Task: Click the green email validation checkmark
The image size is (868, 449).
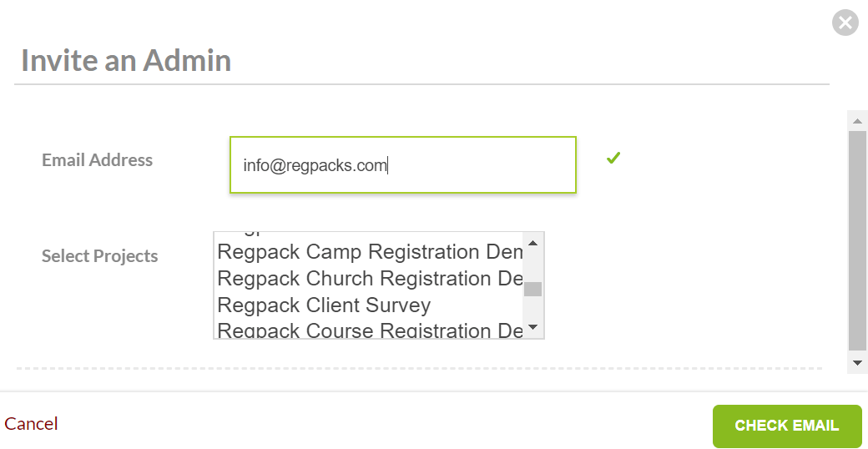Action: 613,158
